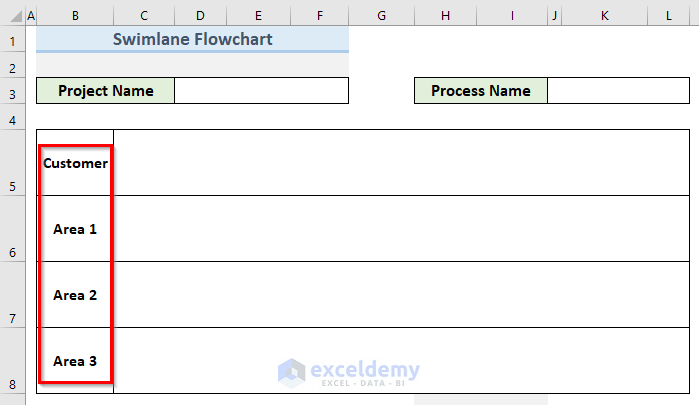
Task: Select column B header
Action: point(75,16)
